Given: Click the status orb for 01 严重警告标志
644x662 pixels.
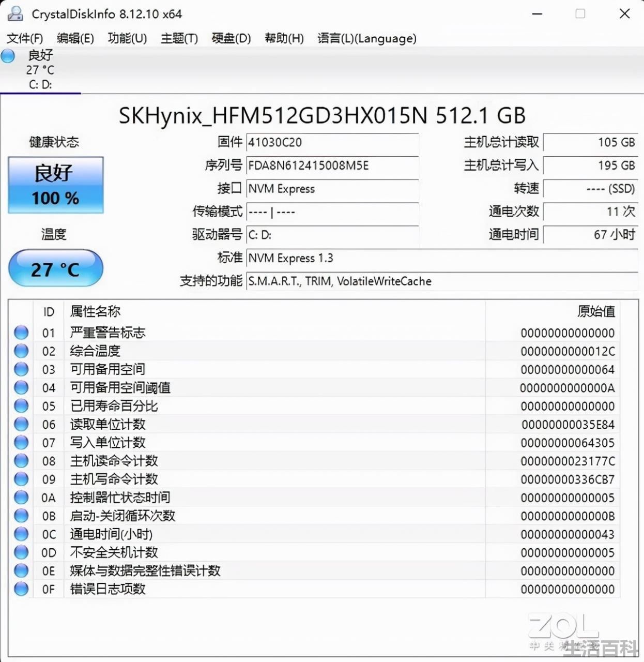Looking at the screenshot, I should 21,333.
